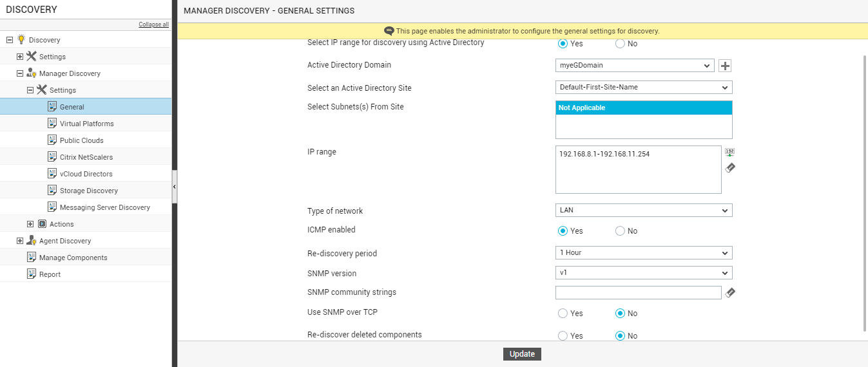The image size is (868, 367).
Task: Select Yes for IP range using Active Directory
Action: click(563, 44)
